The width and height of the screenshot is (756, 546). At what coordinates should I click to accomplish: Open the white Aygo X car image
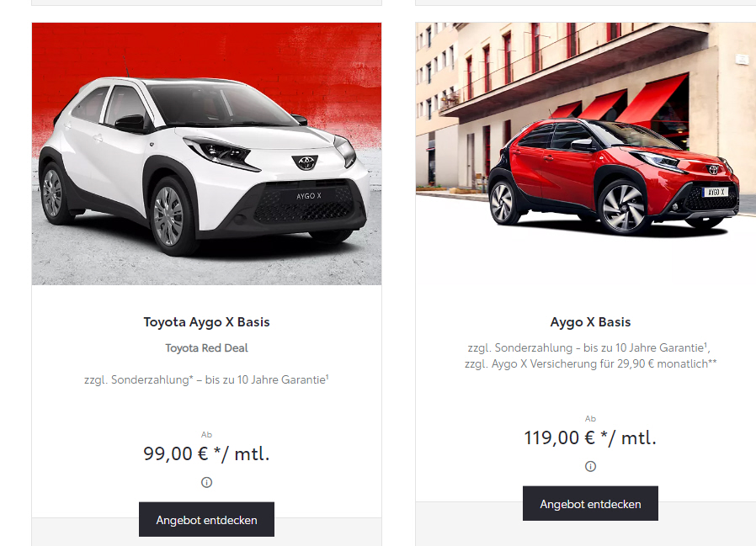click(206, 154)
